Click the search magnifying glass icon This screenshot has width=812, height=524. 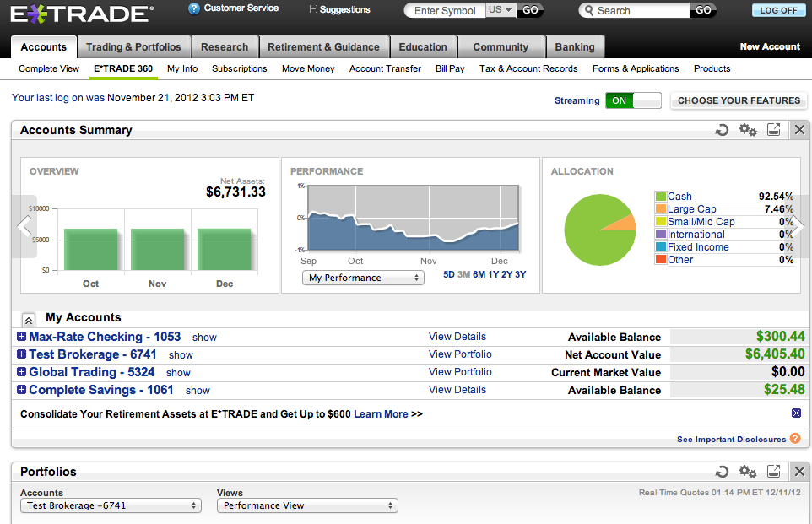pos(590,10)
